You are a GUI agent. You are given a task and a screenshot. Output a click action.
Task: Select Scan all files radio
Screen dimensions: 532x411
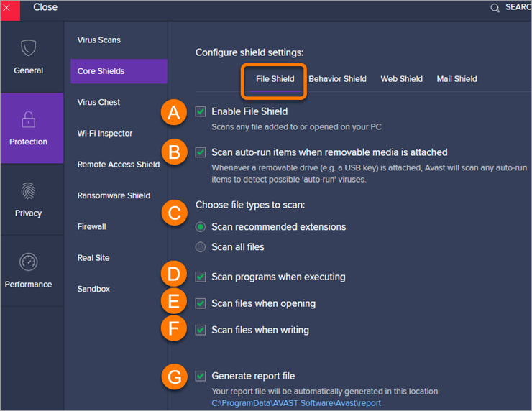[201, 247]
